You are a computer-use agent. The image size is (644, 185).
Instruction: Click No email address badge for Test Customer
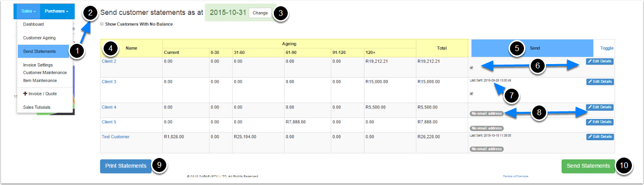coord(486,149)
